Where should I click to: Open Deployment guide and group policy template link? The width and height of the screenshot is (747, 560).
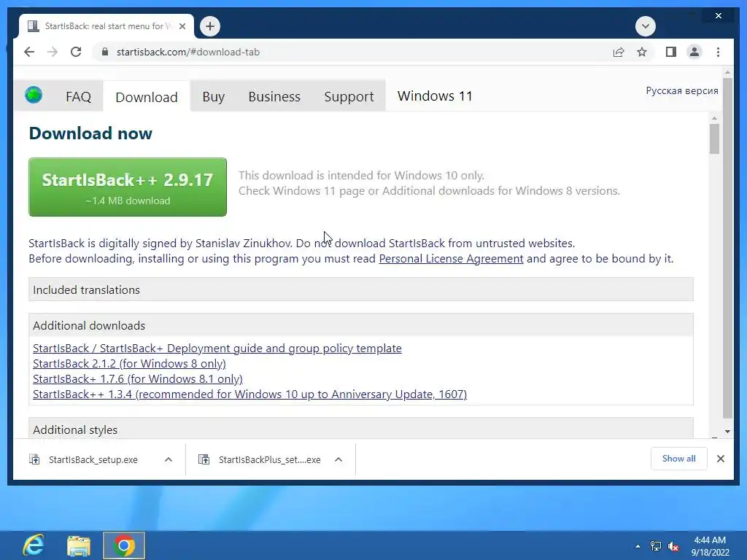pyautogui.click(x=217, y=348)
